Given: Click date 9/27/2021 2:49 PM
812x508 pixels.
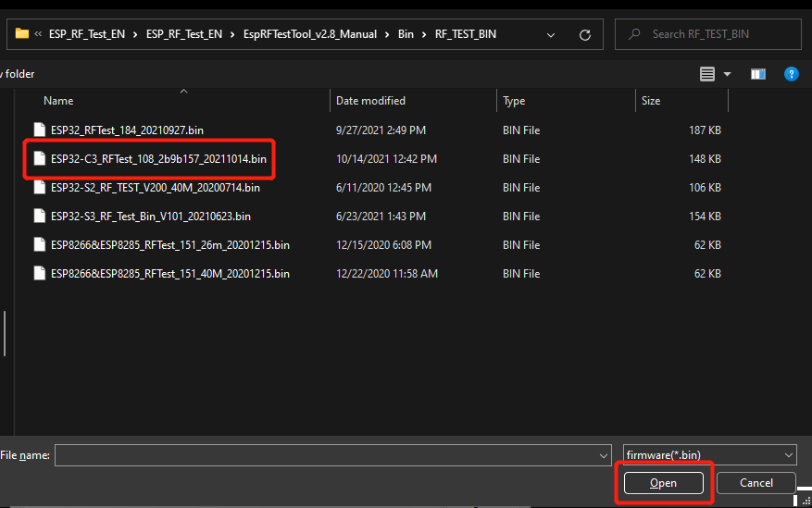Looking at the screenshot, I should (381, 130).
